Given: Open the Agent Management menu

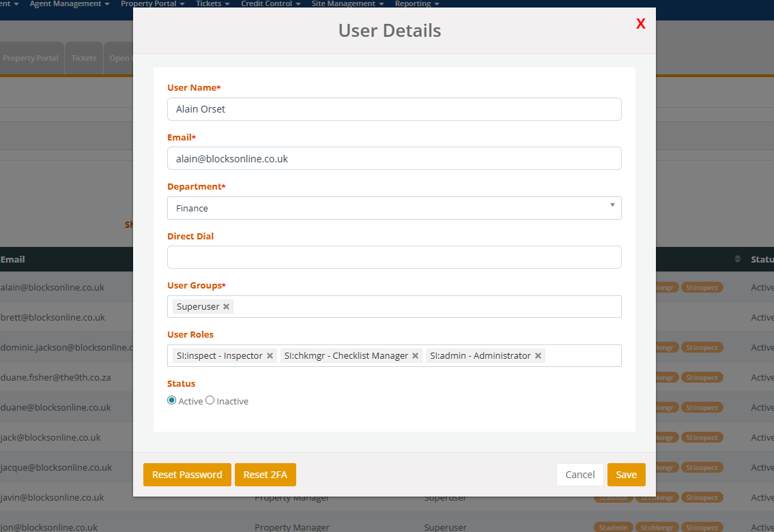Looking at the screenshot, I should [69, 4].
